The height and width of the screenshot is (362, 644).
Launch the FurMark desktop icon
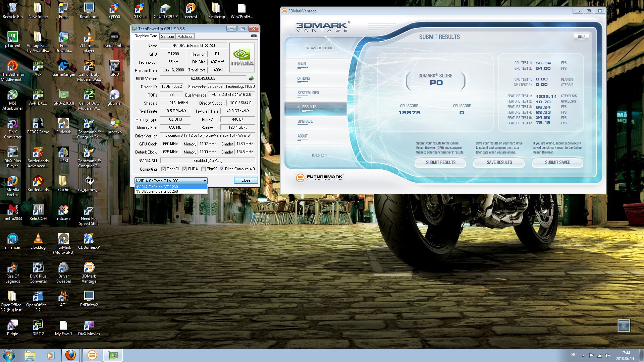tap(63, 126)
